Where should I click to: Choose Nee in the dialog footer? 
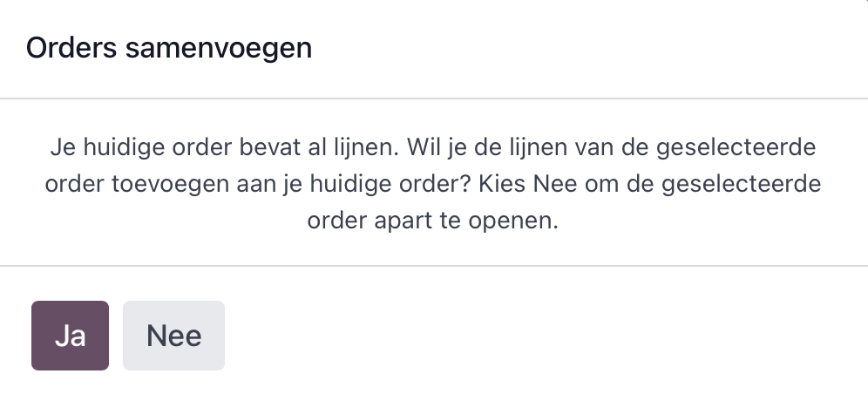click(x=173, y=336)
